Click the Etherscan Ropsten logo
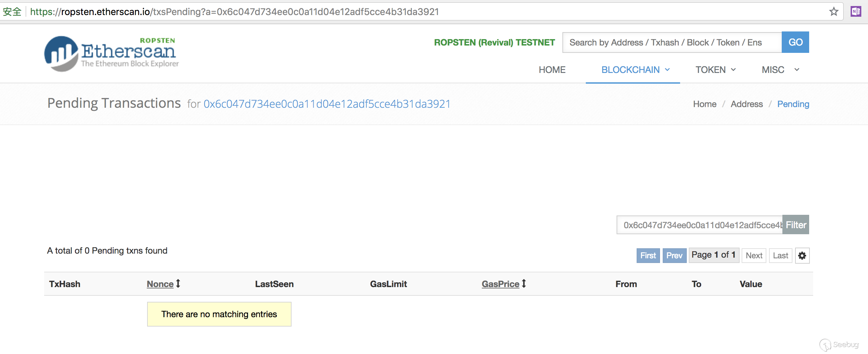This screenshot has width=868, height=354. click(x=112, y=53)
